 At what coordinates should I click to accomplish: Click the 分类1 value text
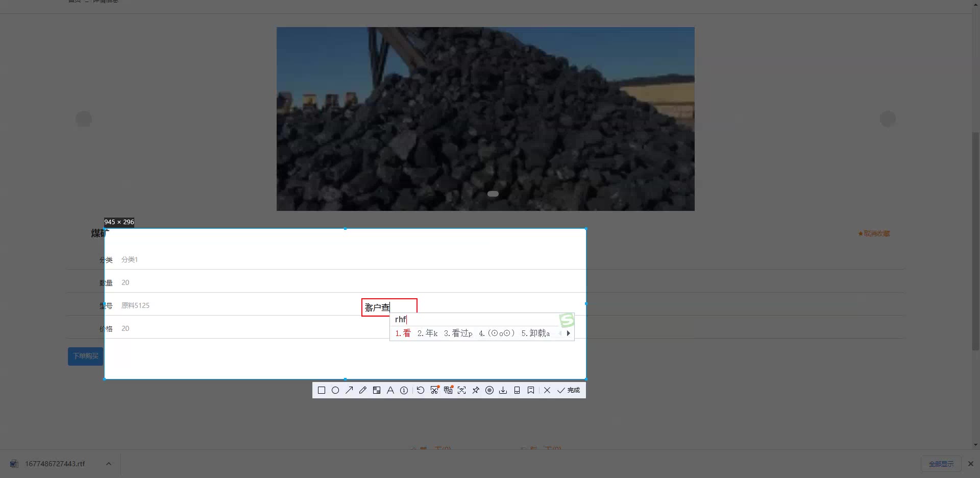coord(130,259)
